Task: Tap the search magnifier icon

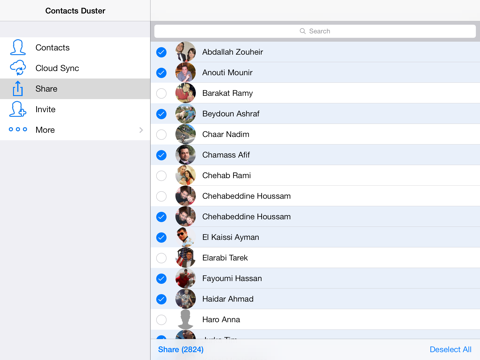Action: tap(302, 31)
